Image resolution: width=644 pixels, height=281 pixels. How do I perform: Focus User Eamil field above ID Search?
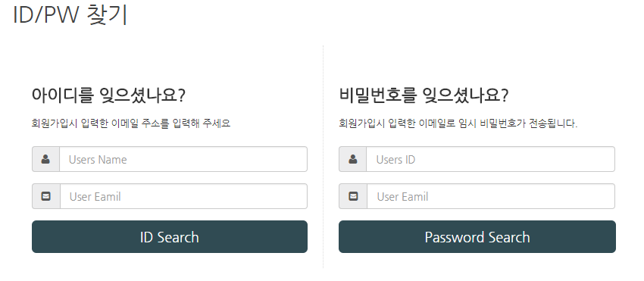183,196
